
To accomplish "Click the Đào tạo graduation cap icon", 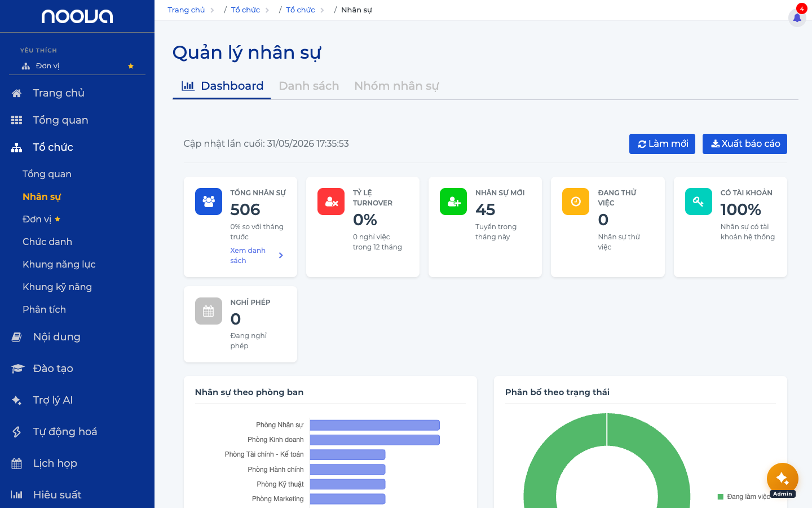I will click(17, 369).
